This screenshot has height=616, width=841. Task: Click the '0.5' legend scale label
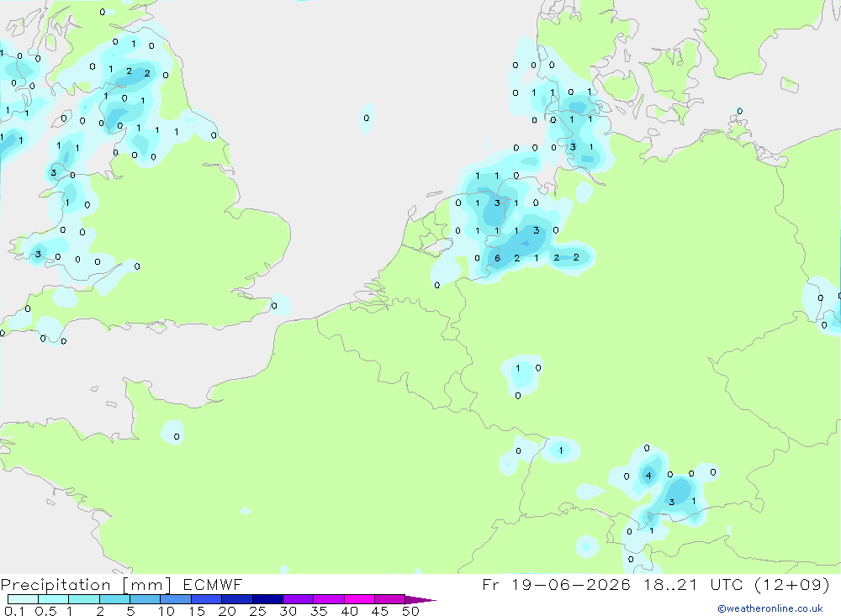(x=45, y=611)
